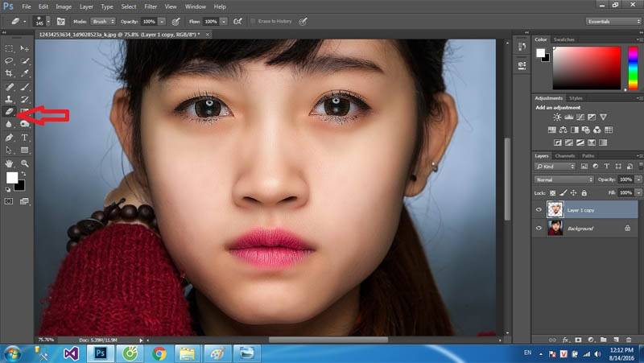Select the Lasso tool
This screenshot has height=363, width=644.
[x=9, y=61]
